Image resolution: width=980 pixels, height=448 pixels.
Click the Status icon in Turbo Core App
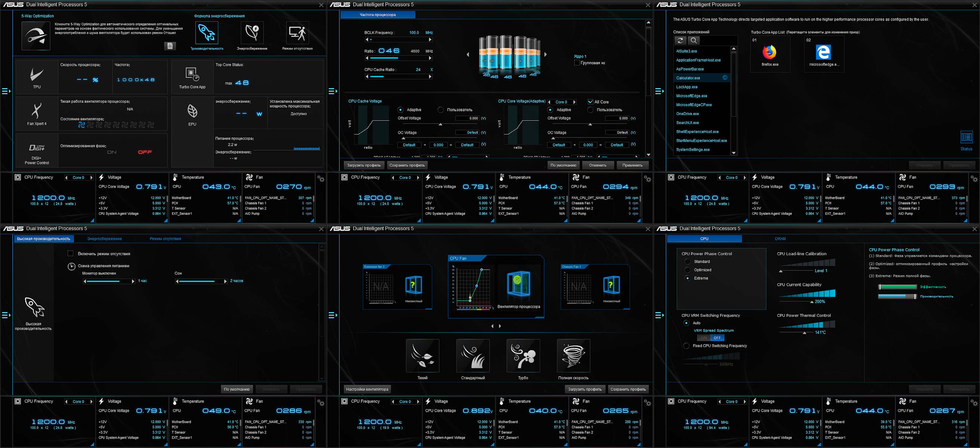click(x=966, y=137)
